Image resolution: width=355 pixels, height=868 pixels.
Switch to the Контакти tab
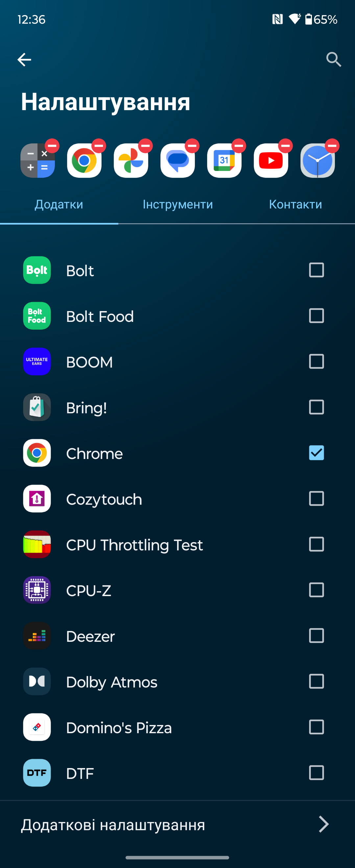(296, 204)
